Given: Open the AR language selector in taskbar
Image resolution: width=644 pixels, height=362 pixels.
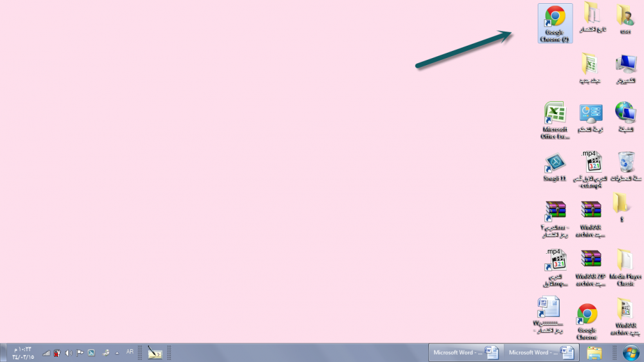Looking at the screenshot, I should (130, 352).
